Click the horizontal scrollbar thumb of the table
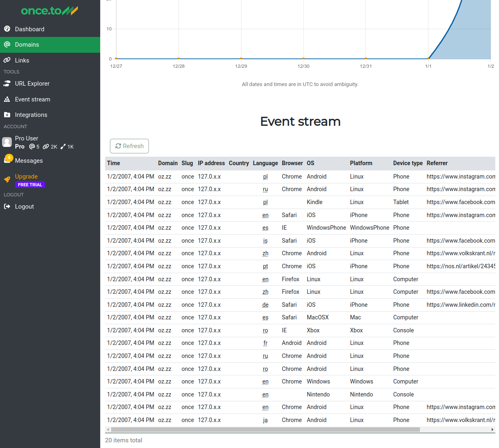 tap(265, 429)
